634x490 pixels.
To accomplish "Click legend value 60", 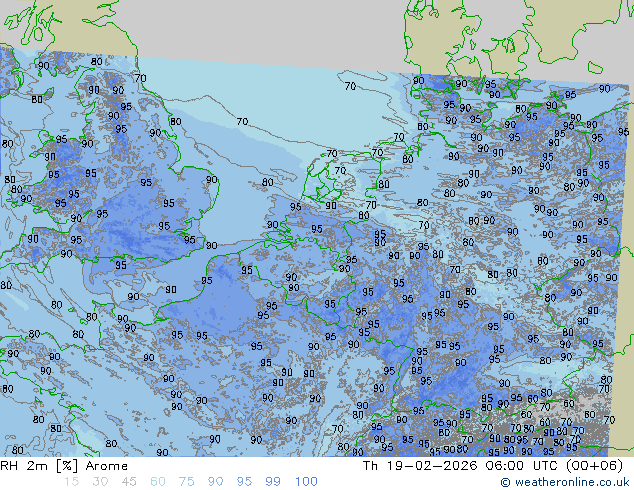I will pos(158,482).
